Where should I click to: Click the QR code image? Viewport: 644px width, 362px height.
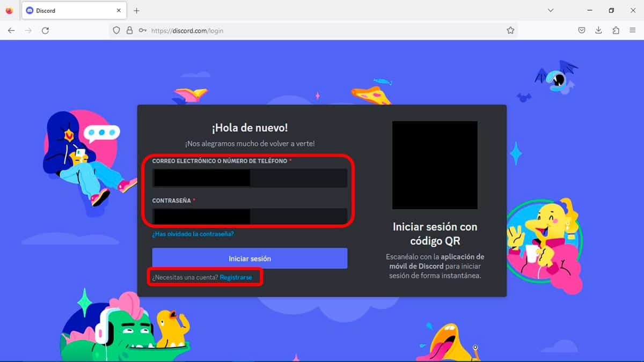[x=435, y=165]
